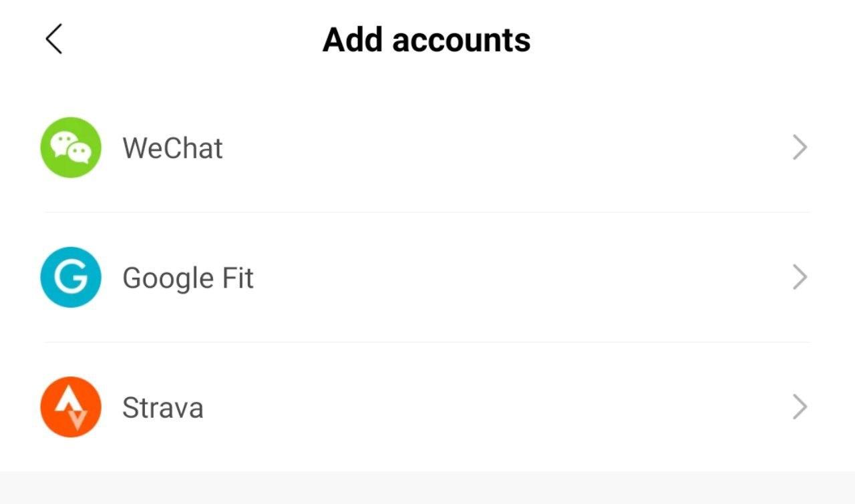Select the blue Google Fit circle icon
The image size is (855, 504).
(x=71, y=277)
